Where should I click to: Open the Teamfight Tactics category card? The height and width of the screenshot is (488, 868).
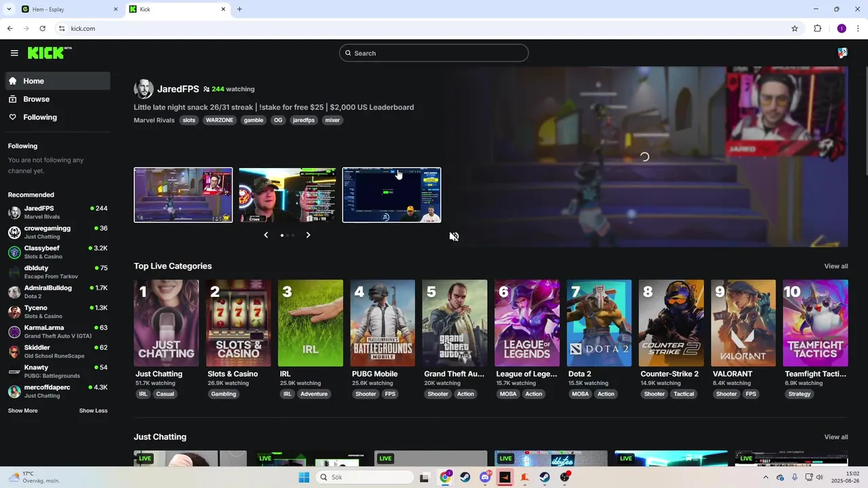(x=816, y=323)
